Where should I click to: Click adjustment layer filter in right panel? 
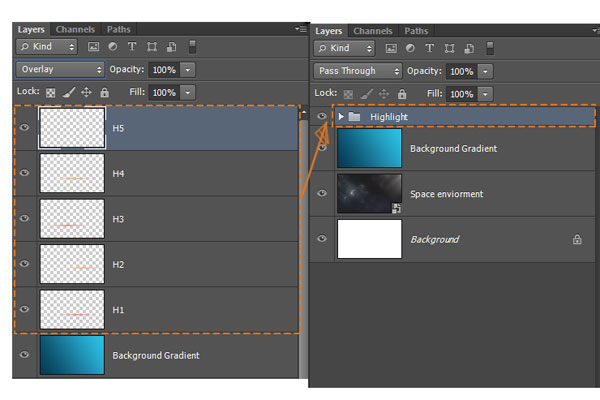pos(410,48)
